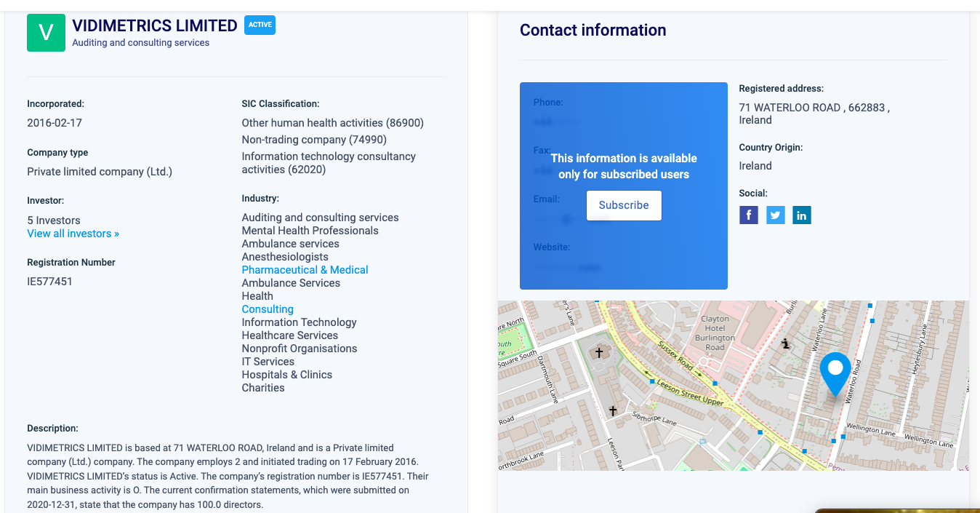
Task: Open the LinkedIn social icon
Action: [x=802, y=215]
